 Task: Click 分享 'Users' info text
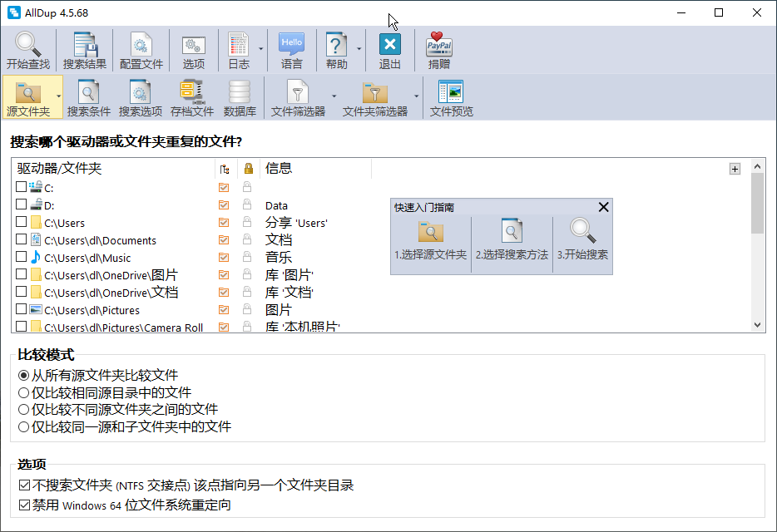pos(296,223)
